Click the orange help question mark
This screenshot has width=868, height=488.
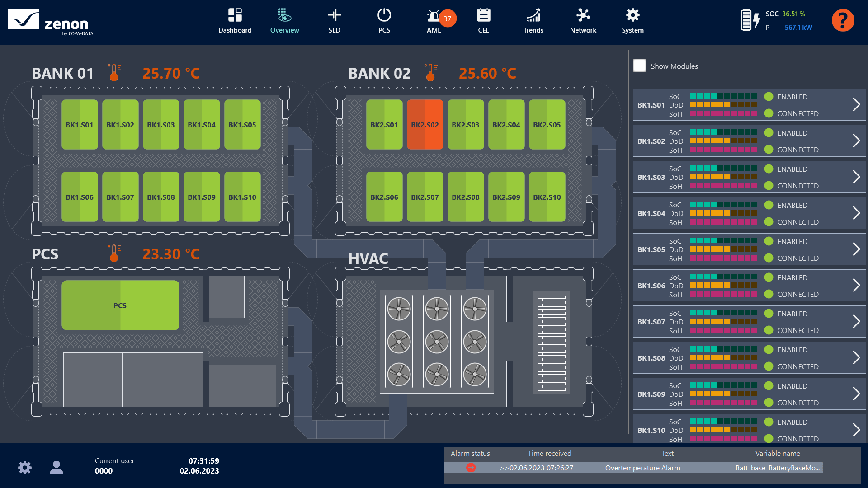pos(843,20)
